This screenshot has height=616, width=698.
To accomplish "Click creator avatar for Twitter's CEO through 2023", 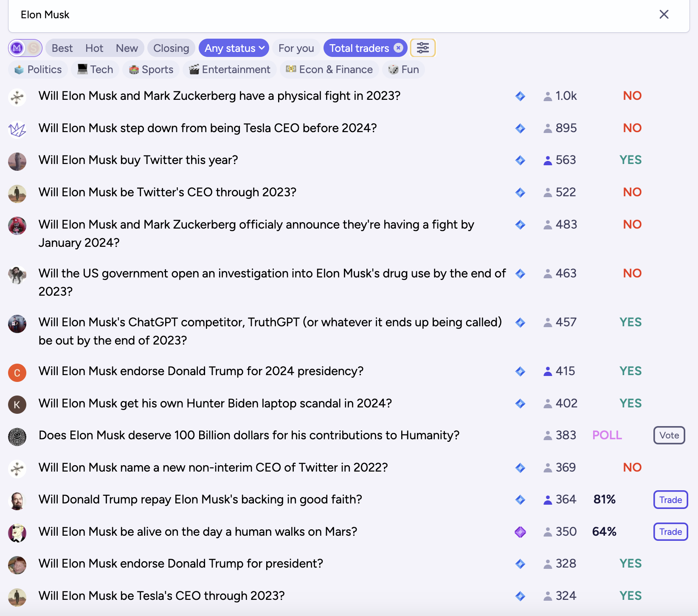I will tap(17, 194).
